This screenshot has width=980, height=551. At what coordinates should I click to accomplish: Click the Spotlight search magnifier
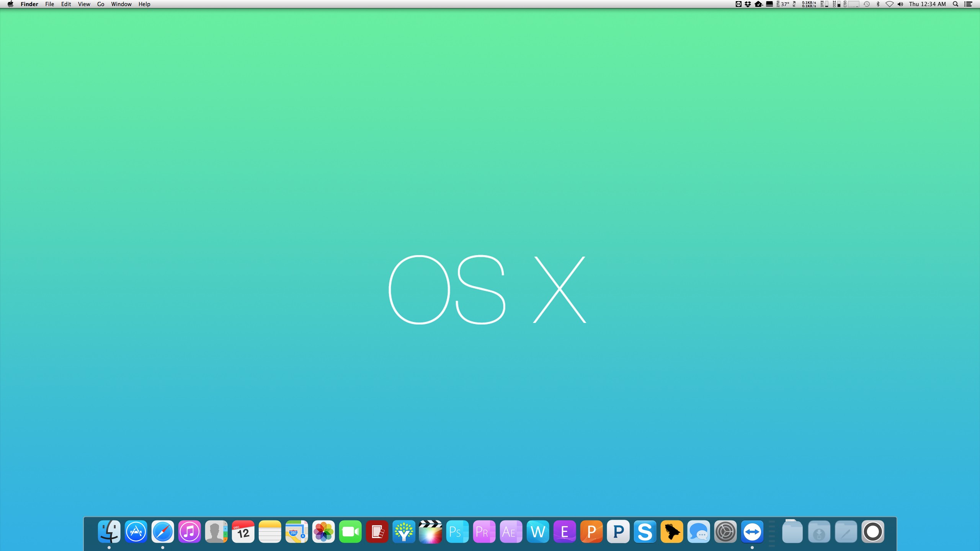pyautogui.click(x=955, y=4)
